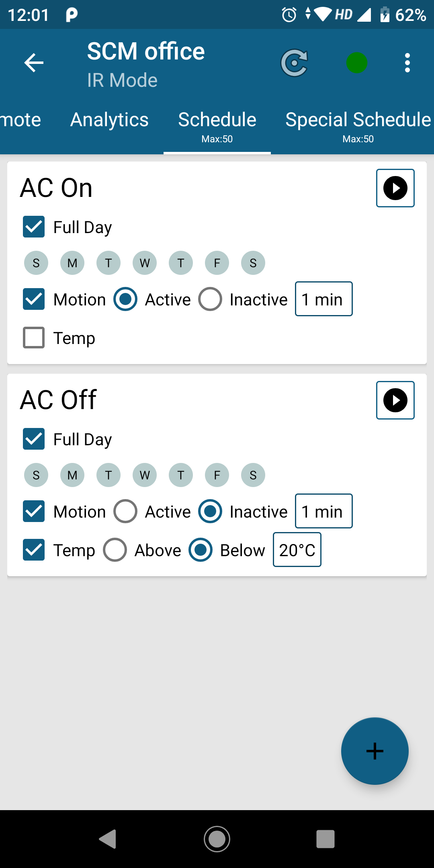The height and width of the screenshot is (868, 434).
Task: Tap the green status indicator dot
Action: click(357, 63)
